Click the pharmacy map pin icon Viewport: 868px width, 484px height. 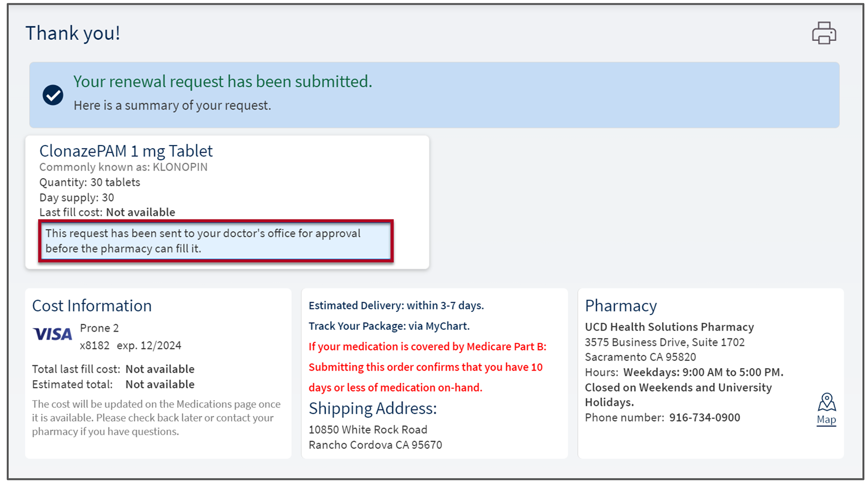827,402
